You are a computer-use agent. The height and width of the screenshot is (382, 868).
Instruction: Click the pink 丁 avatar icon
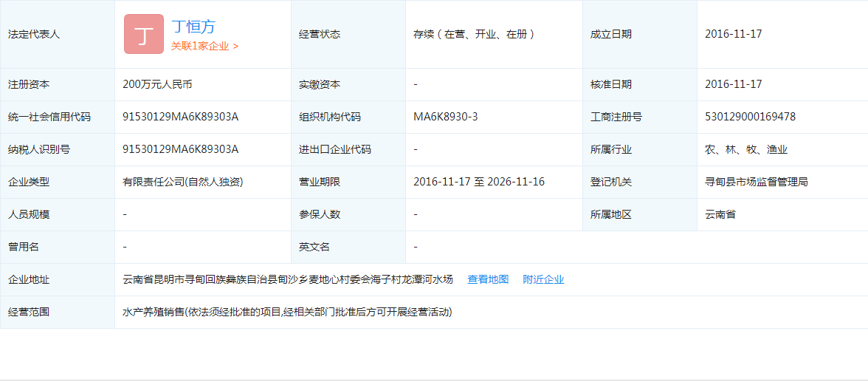(x=143, y=34)
